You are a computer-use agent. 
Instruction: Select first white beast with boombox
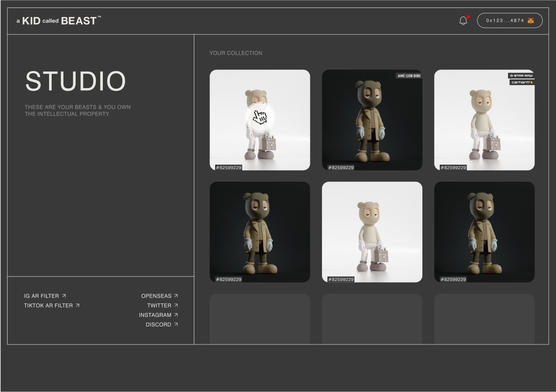coord(260,120)
